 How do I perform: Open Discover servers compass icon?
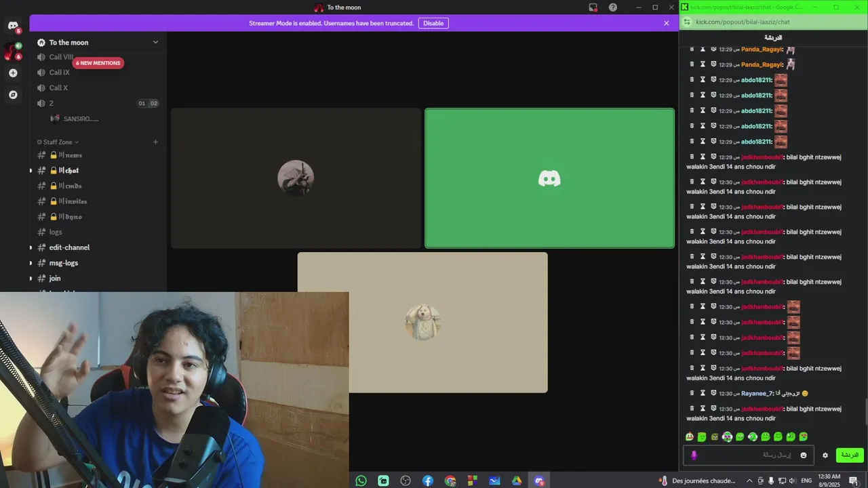tap(13, 95)
